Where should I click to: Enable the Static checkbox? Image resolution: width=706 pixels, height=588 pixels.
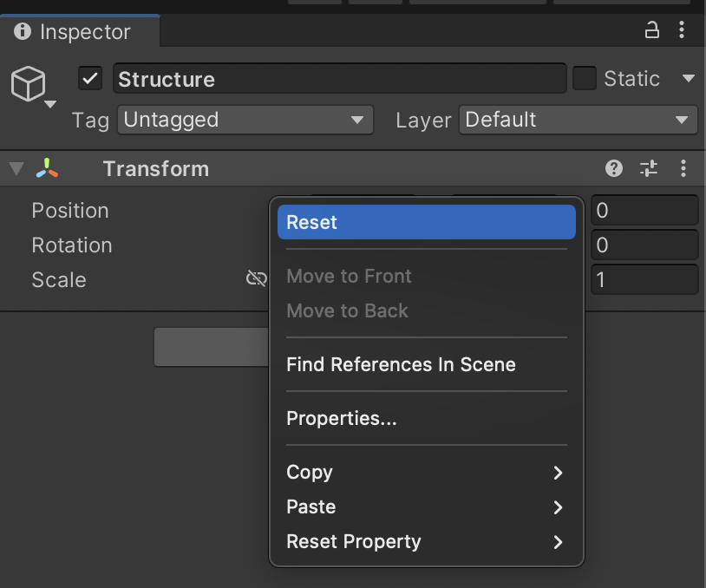[585, 79]
